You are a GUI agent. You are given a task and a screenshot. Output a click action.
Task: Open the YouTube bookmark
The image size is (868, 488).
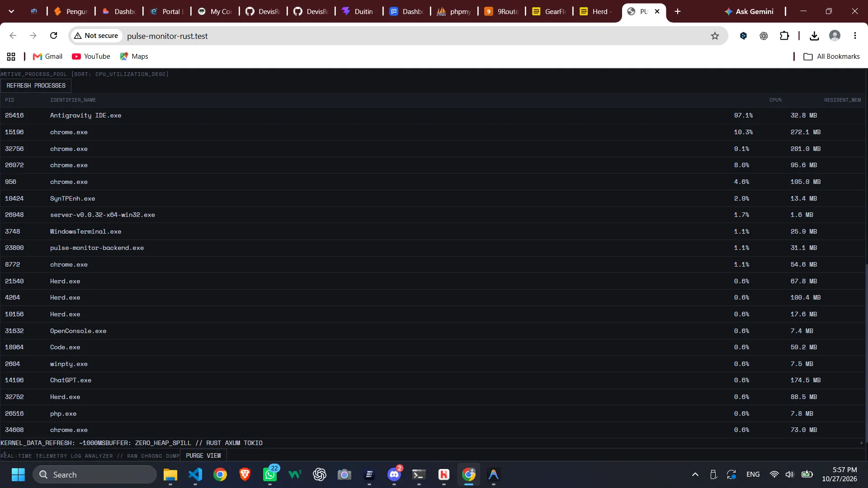point(91,56)
